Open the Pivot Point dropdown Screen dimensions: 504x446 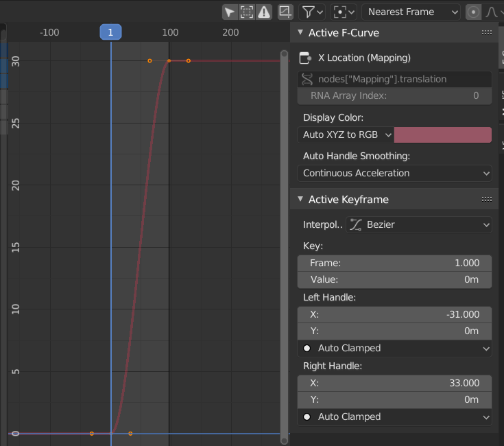tap(344, 12)
